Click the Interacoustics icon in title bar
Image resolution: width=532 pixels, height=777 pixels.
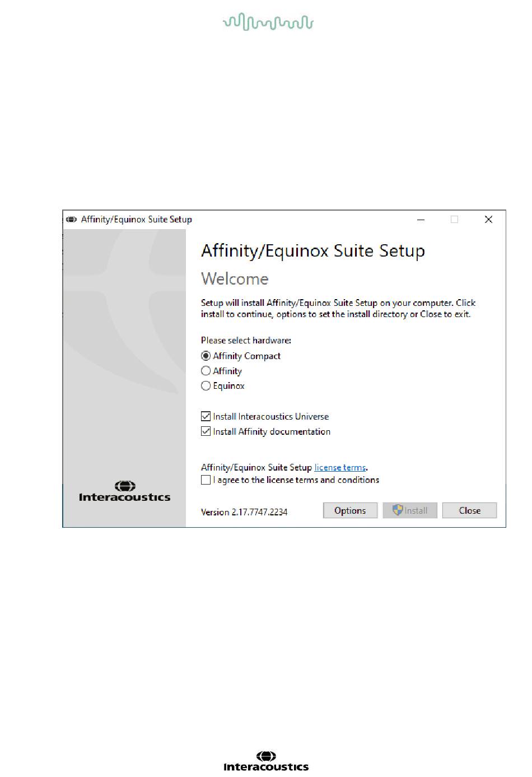coord(71,220)
